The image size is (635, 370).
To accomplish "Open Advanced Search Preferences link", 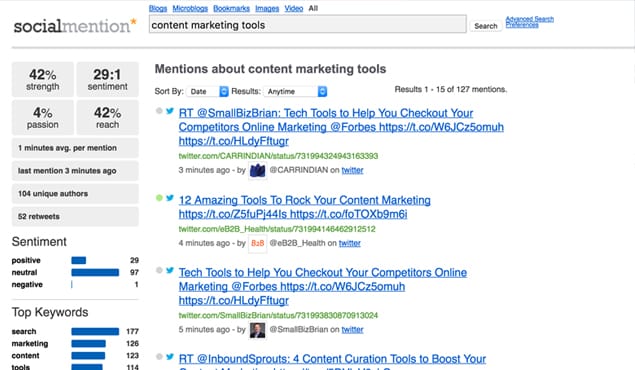I will (x=529, y=22).
